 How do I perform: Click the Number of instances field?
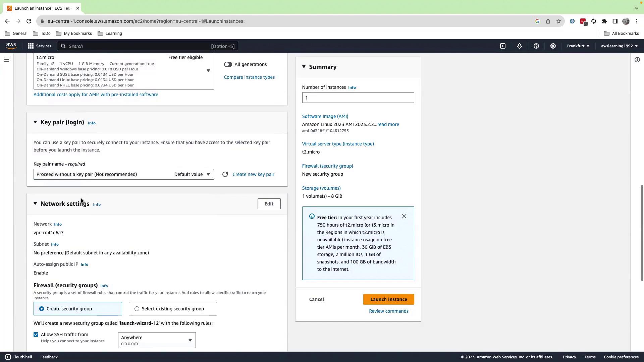(358, 98)
